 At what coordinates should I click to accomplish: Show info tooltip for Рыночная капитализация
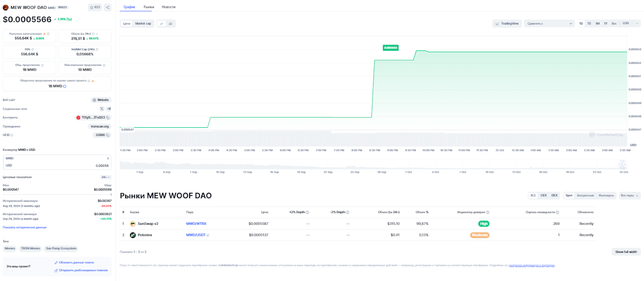48,34
